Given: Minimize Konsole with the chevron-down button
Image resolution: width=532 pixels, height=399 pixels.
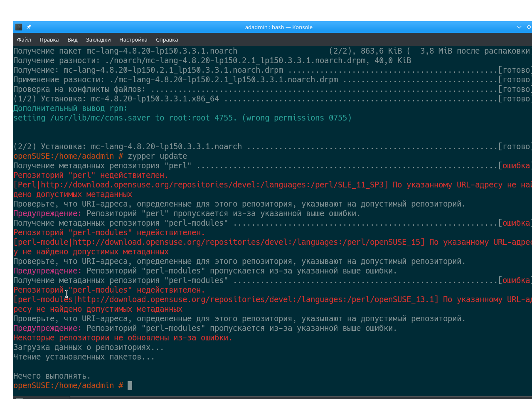Looking at the screenshot, I should coord(519,27).
